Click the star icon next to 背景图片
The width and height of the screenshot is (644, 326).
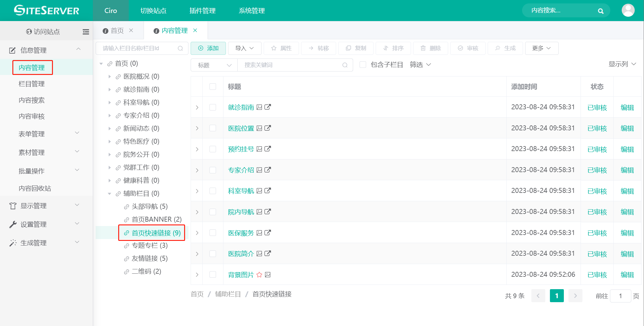click(259, 275)
